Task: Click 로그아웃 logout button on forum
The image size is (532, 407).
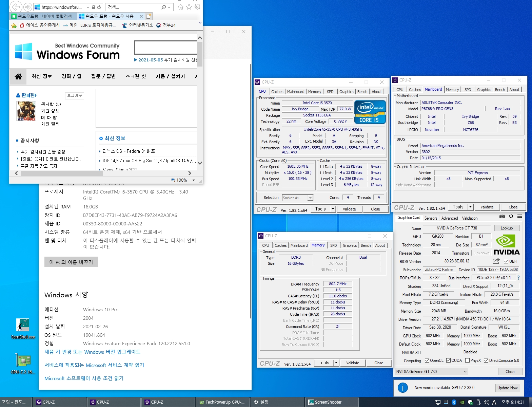Action: pyautogui.click(x=74, y=95)
